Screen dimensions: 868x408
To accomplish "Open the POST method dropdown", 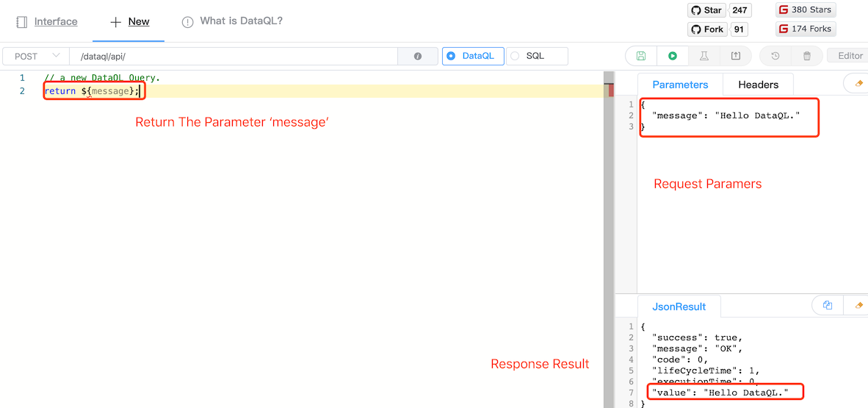I will tap(36, 56).
